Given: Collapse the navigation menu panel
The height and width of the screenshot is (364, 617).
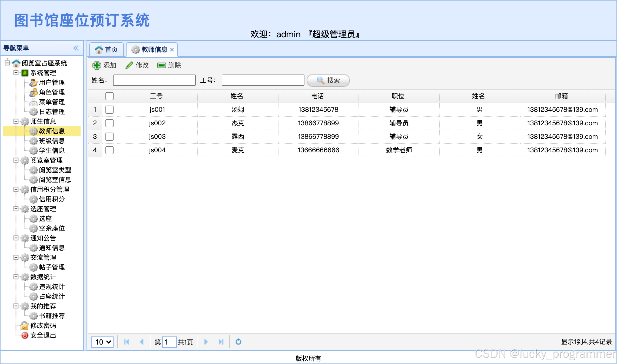Looking at the screenshot, I should 76,48.
